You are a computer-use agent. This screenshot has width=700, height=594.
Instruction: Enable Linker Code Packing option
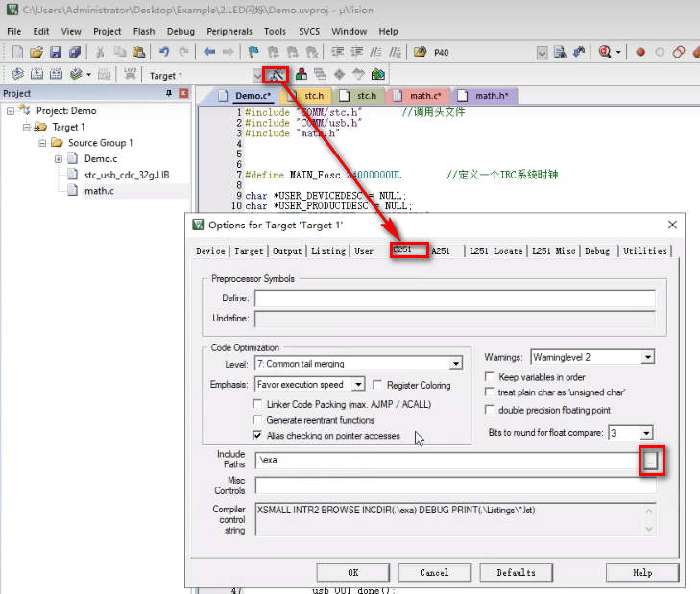click(x=257, y=404)
